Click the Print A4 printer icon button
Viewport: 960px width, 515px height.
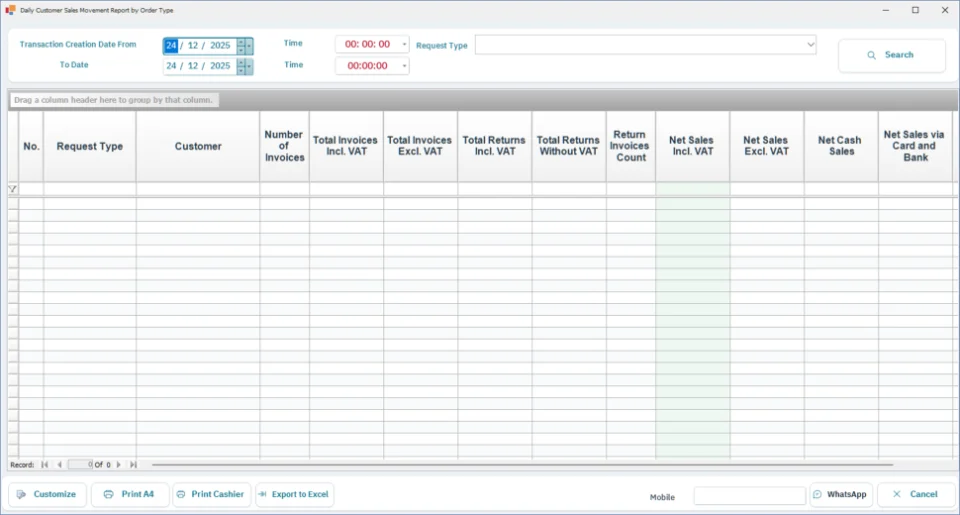[130, 494]
